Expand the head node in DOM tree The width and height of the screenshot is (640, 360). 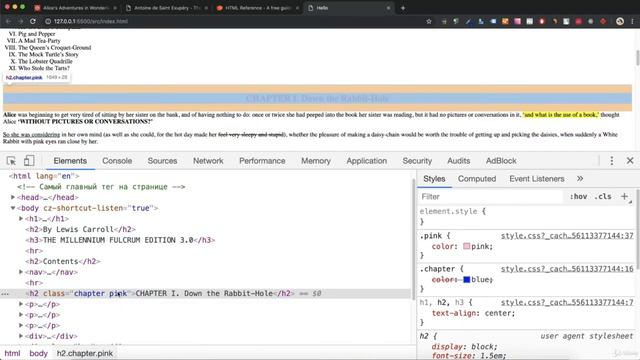13,197
